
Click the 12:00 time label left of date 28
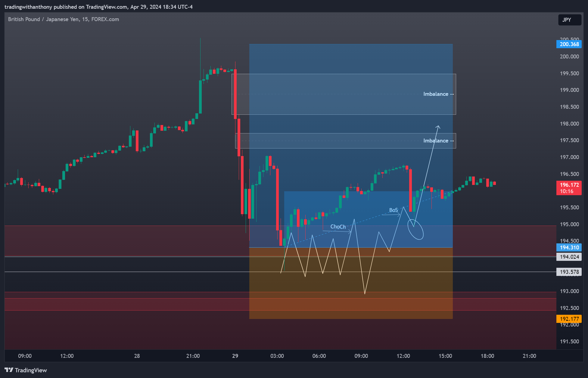pos(67,356)
